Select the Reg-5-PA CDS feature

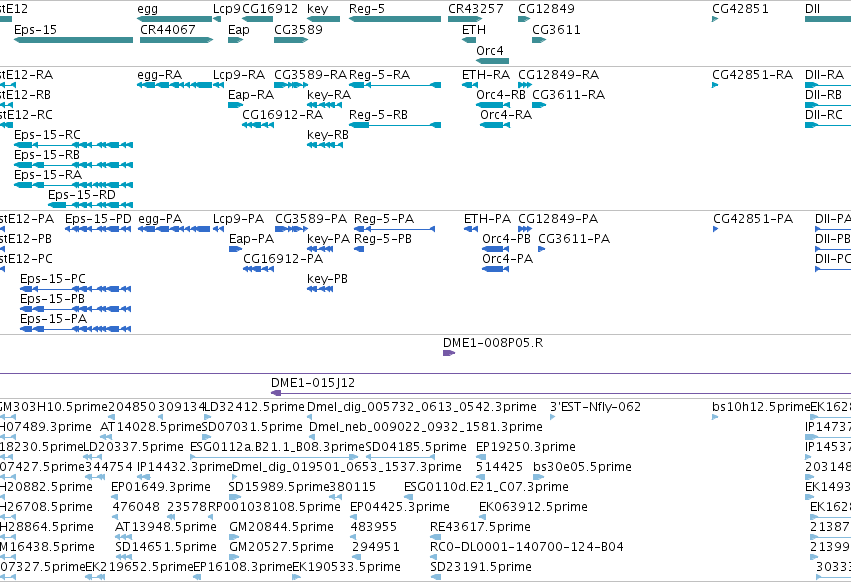pos(395,229)
